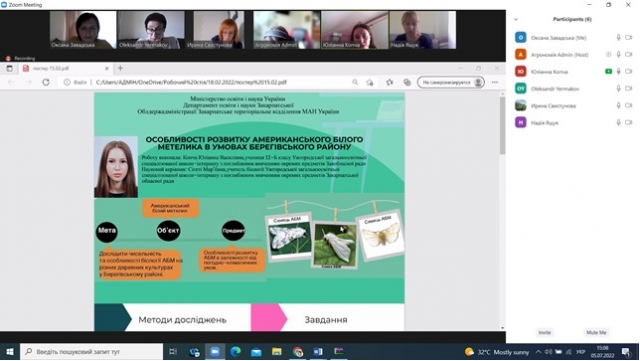Select Агрономія Admin video thumbnail
Image resolution: width=640 pixels, height=361 pixels.
click(x=287, y=30)
